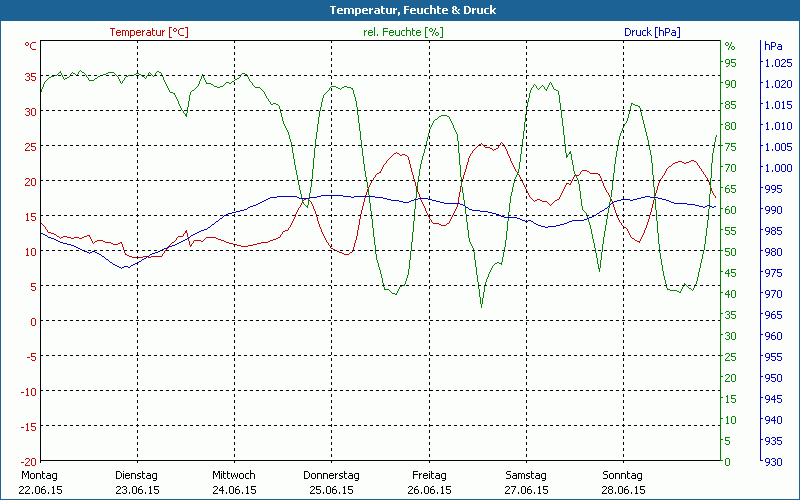Click the '%' unit label on the humidity axis

(730, 46)
